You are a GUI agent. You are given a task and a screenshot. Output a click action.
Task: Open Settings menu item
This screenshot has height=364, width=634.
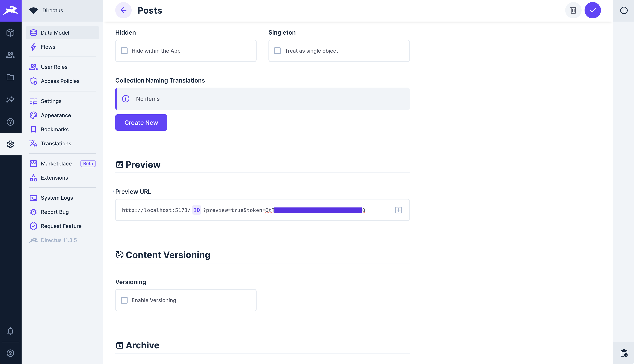pos(51,101)
